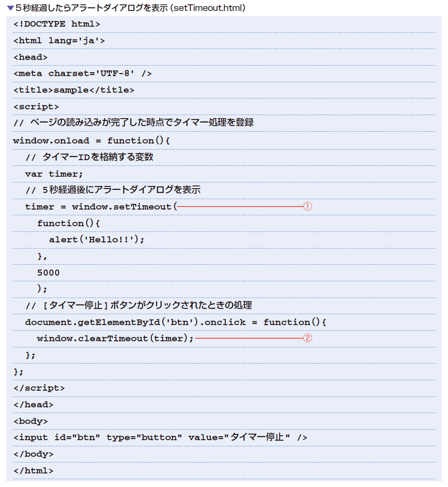Screen dimensions: 448x487
Task: Click the ');' line closing setTimeout
Action: 42,289
